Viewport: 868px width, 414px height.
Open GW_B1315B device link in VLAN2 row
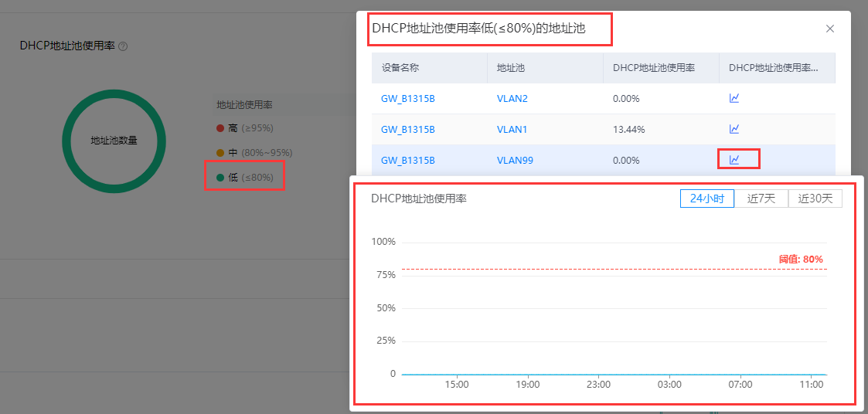(x=408, y=99)
